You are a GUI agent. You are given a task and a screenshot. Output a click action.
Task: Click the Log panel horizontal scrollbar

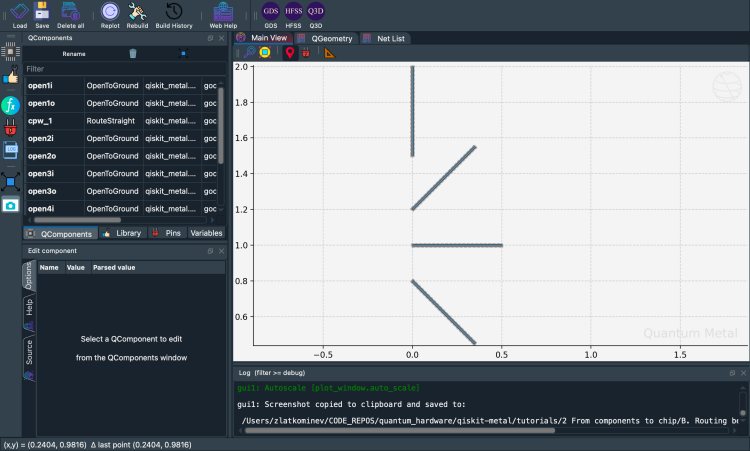(x=400, y=430)
